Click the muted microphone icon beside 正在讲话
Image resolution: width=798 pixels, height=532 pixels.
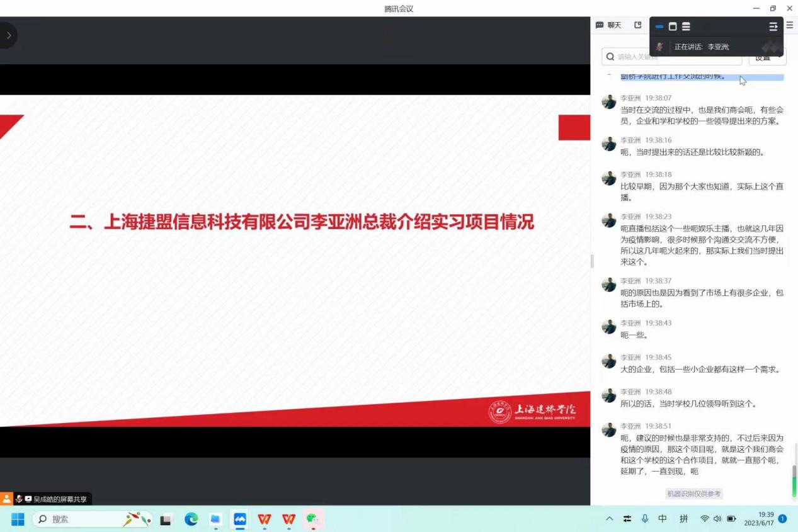pyautogui.click(x=659, y=47)
